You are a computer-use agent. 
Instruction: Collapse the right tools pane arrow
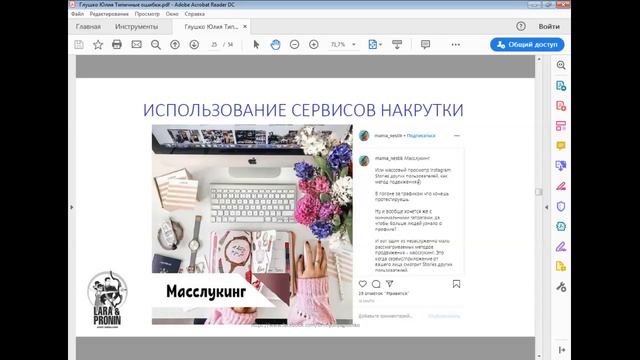pos(547,207)
